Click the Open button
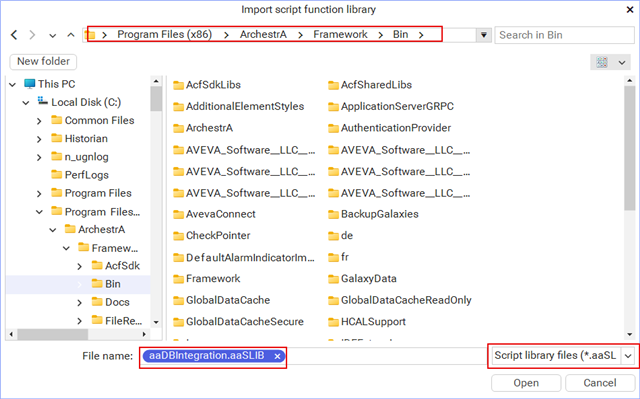Viewport: 640px width, 399px height. point(526,383)
